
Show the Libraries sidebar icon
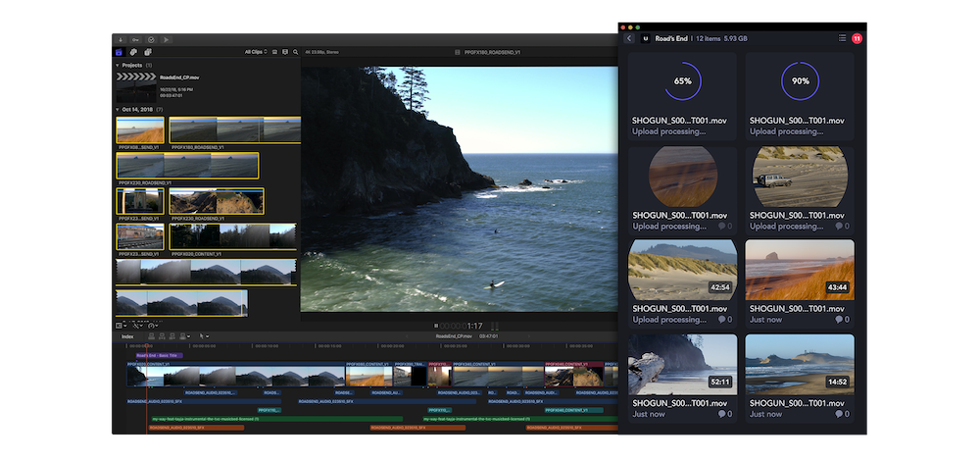click(120, 52)
